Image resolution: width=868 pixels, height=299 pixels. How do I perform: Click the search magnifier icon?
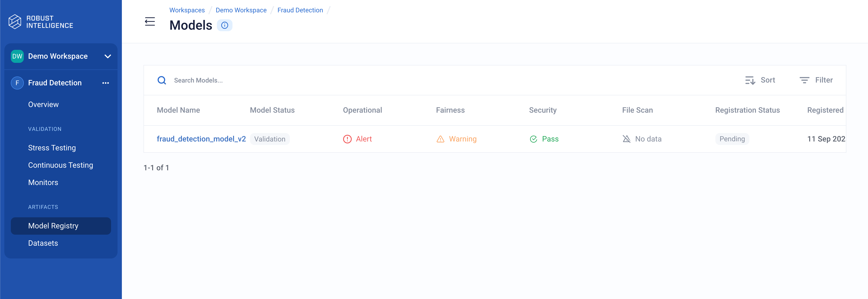(162, 80)
